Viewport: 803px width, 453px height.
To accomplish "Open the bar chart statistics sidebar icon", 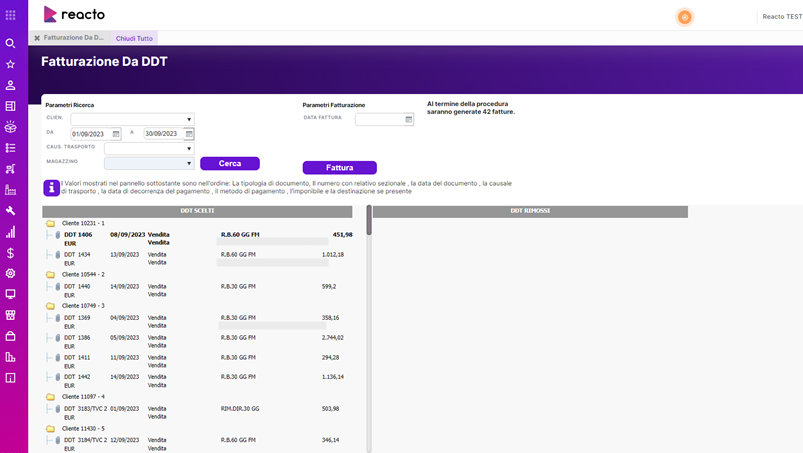I will coord(10,232).
